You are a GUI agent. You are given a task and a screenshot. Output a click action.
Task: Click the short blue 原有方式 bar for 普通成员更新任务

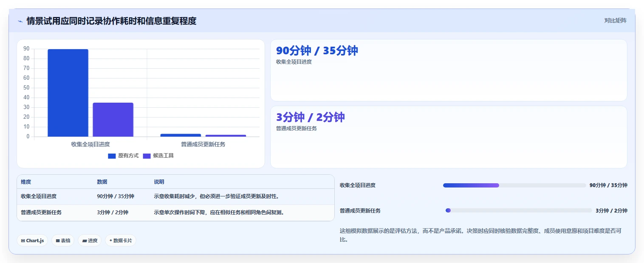click(x=181, y=135)
